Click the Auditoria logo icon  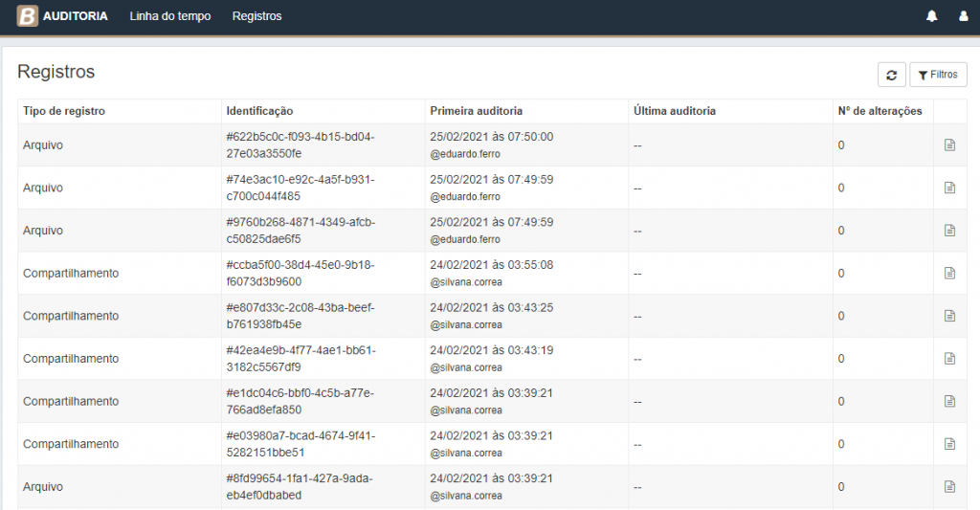click(x=28, y=16)
